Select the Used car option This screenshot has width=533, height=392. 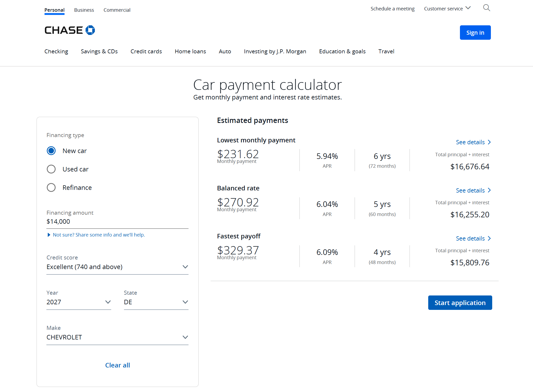[x=51, y=169]
